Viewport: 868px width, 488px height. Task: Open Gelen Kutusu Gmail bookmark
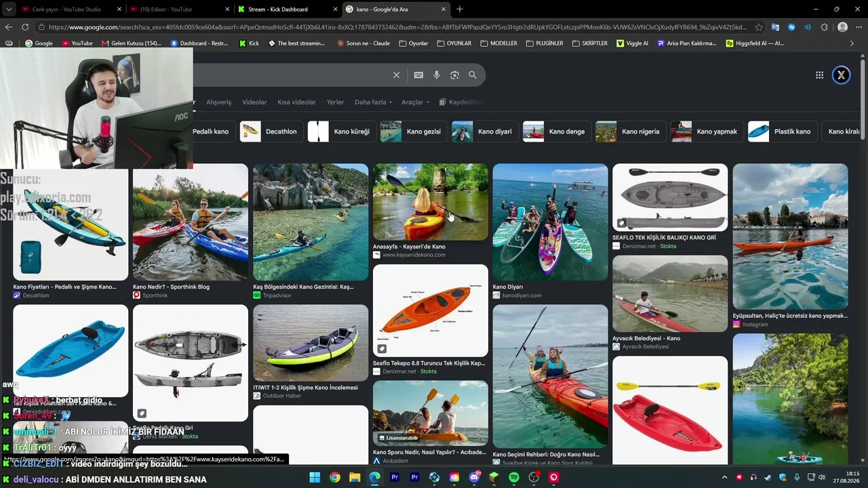pyautogui.click(x=131, y=43)
